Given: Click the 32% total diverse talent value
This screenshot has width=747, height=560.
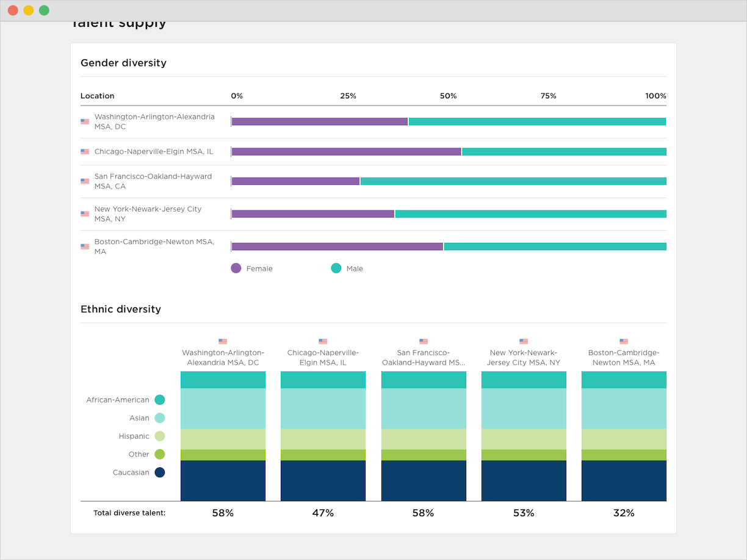Looking at the screenshot, I should pos(624,513).
